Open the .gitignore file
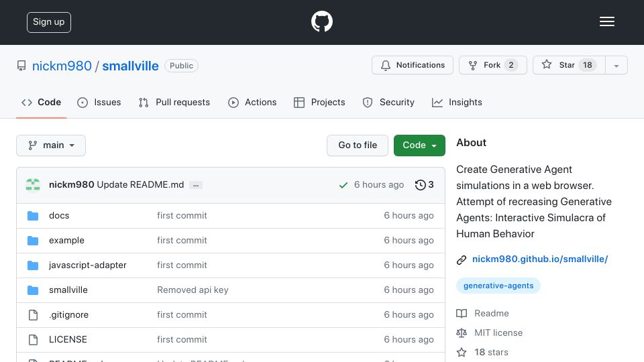Screen dimensions: 644x362 (x=68, y=315)
